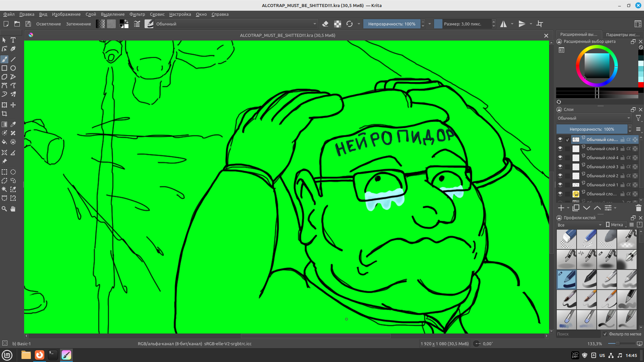Select the Crop tool
Viewport: 644px width, 362px height.
(4, 114)
